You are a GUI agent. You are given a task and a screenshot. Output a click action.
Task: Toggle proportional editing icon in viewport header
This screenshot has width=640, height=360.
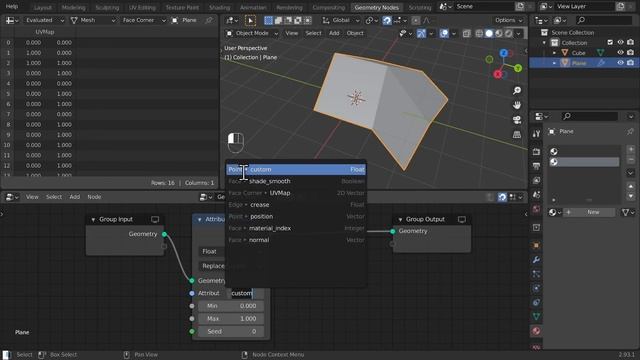[416, 20]
